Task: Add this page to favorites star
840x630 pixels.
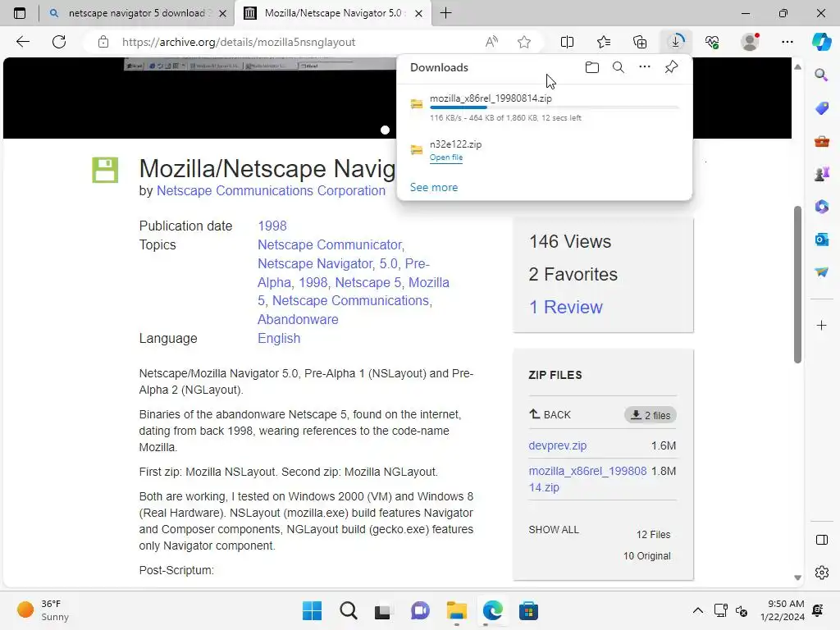Action: pos(524,42)
